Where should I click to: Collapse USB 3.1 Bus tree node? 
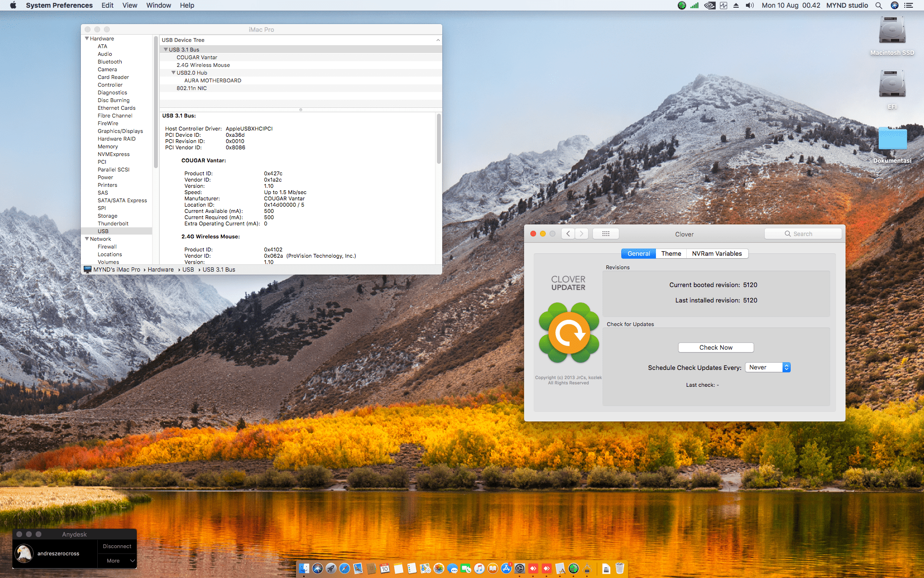166,50
